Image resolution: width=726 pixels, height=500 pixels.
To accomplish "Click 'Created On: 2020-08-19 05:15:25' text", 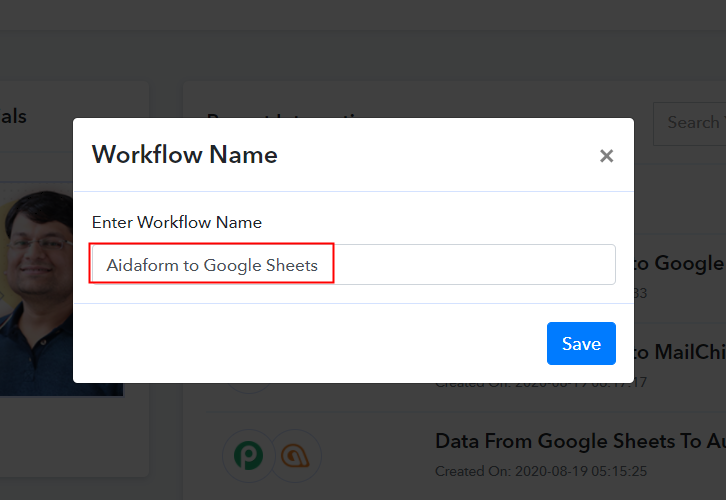I will [541, 471].
